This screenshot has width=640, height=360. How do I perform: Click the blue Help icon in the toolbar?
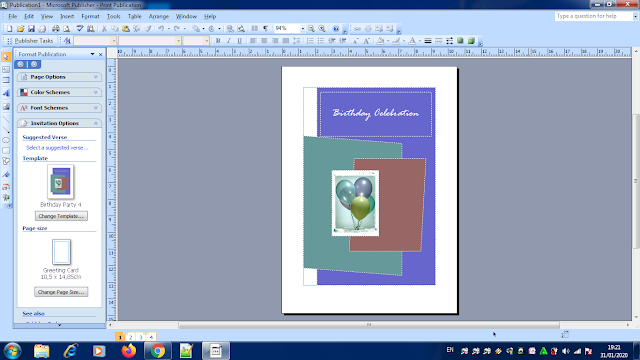pyautogui.click(x=336, y=29)
